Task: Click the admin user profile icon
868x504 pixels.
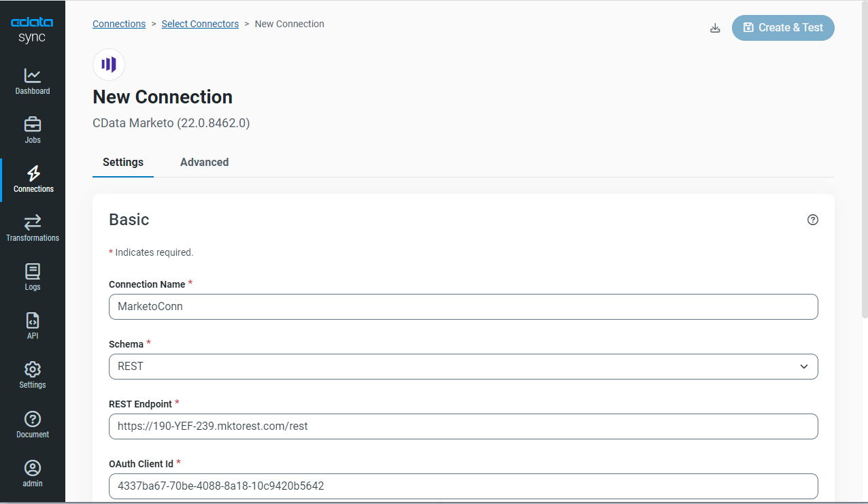Action: coord(33,468)
